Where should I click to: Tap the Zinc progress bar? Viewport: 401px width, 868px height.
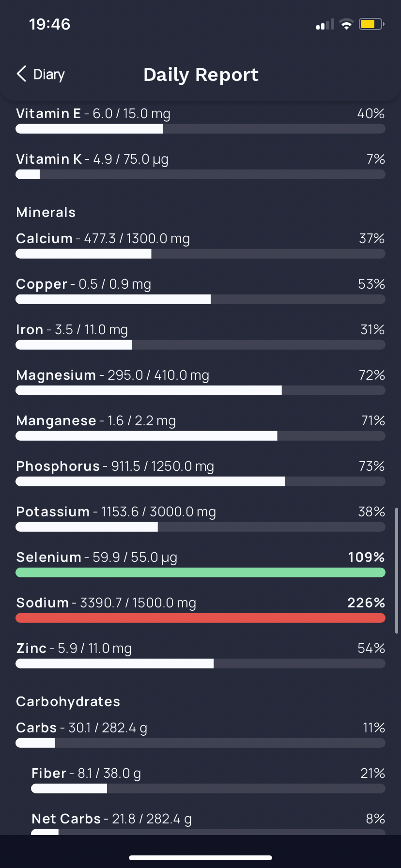pos(200,664)
